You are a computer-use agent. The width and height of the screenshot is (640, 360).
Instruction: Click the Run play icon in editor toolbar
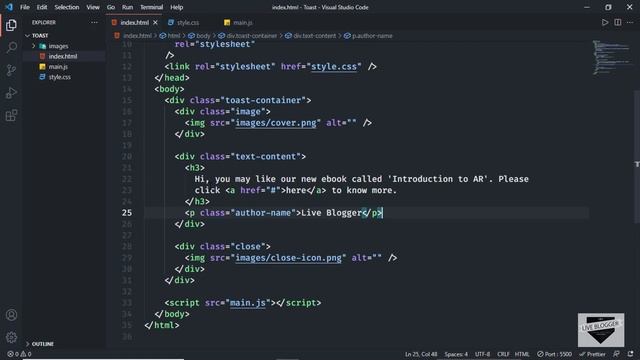604,22
